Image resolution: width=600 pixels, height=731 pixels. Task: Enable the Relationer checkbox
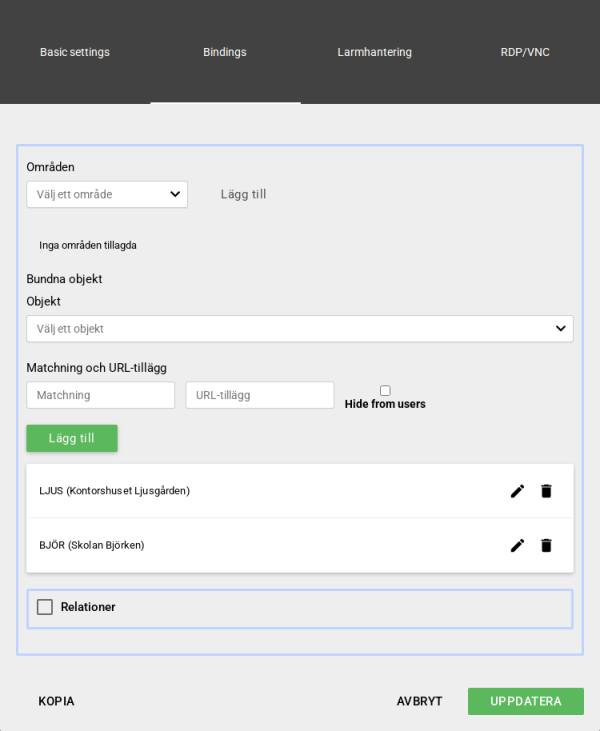[45, 607]
